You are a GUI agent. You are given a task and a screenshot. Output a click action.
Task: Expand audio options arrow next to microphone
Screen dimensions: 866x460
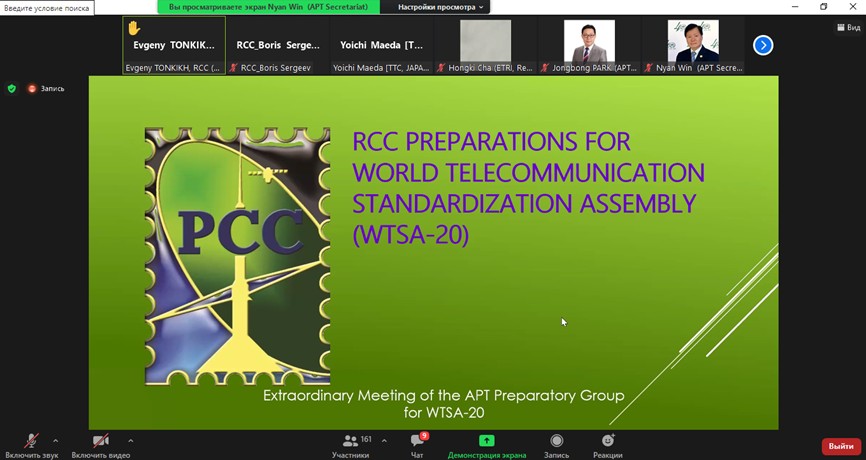pyautogui.click(x=55, y=441)
